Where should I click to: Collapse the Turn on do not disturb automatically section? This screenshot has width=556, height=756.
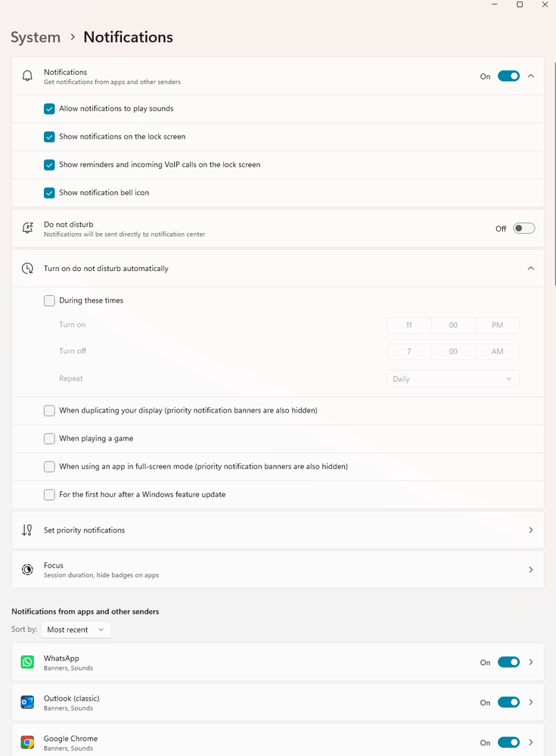pyautogui.click(x=530, y=269)
